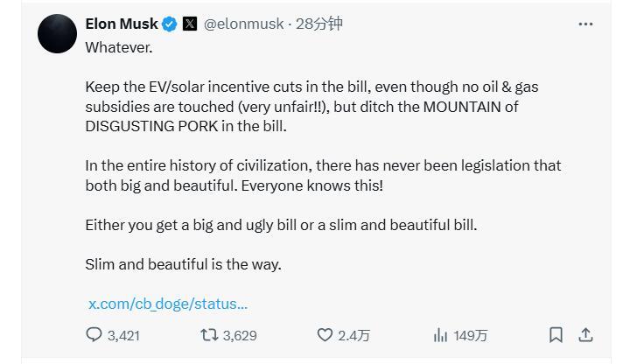Open Elon Musk's round profile avatar

point(57,34)
